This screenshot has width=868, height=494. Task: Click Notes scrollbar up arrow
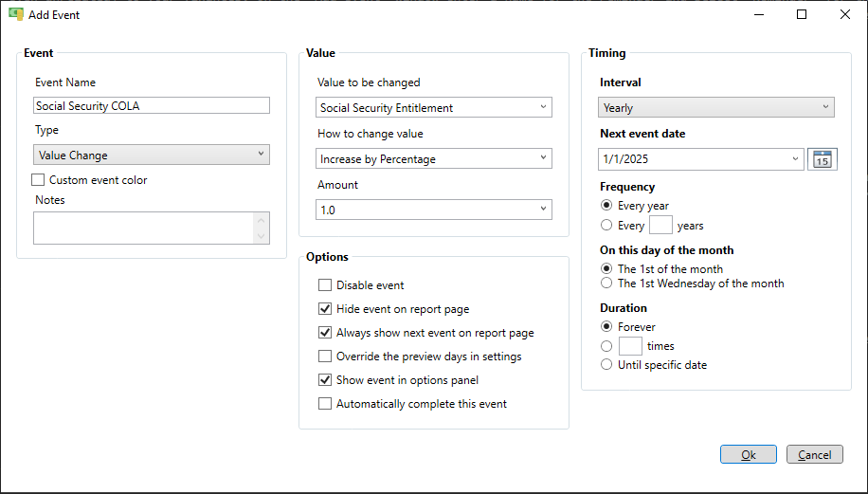coord(261,220)
